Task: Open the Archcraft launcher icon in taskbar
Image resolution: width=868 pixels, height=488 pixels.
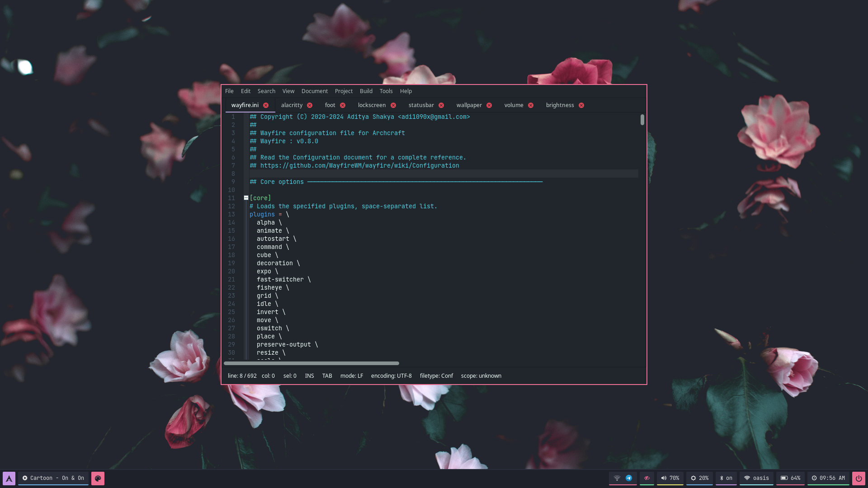Action: pos(9,478)
